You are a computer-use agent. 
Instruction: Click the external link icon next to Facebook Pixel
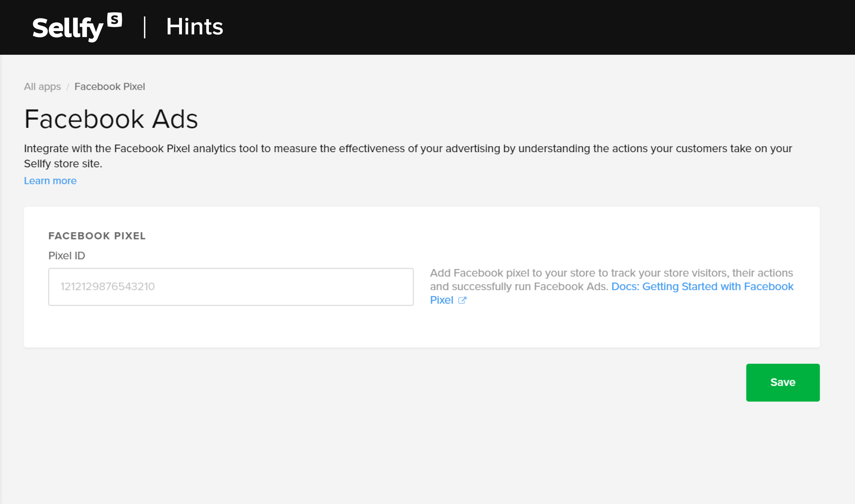pos(462,300)
